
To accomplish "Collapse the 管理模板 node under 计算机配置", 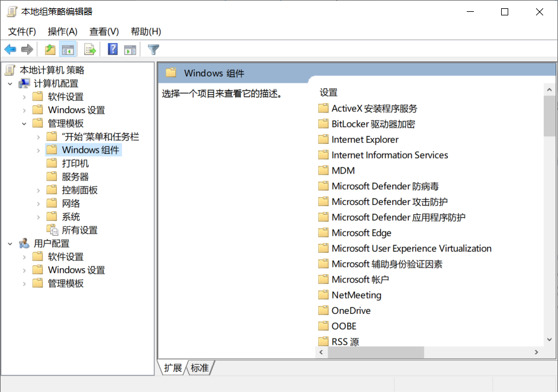I will (x=24, y=124).
